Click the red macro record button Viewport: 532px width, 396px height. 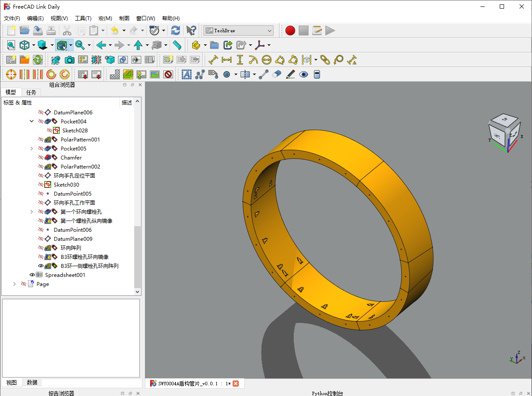point(290,31)
